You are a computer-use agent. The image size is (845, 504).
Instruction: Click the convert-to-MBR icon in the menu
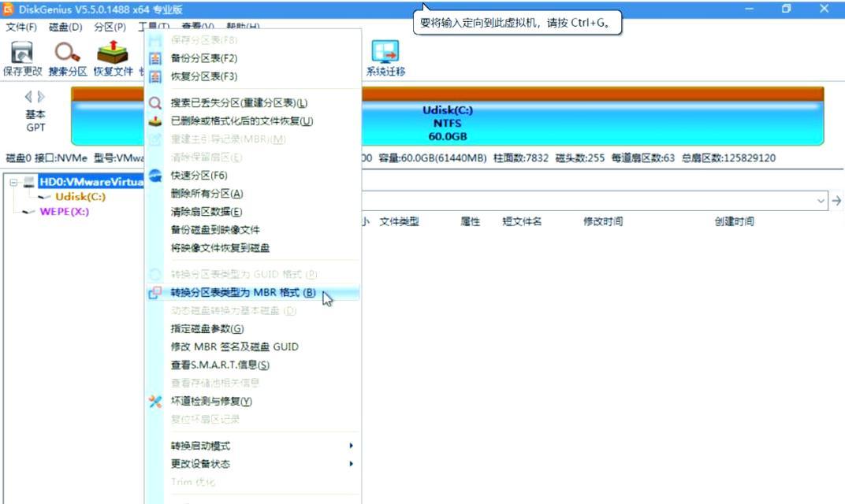[155, 292]
